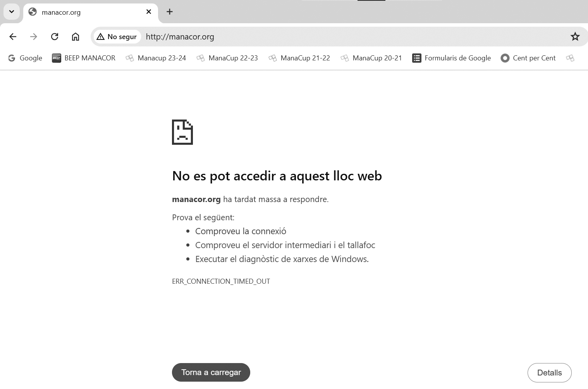Click the forward navigation arrow

tap(34, 37)
